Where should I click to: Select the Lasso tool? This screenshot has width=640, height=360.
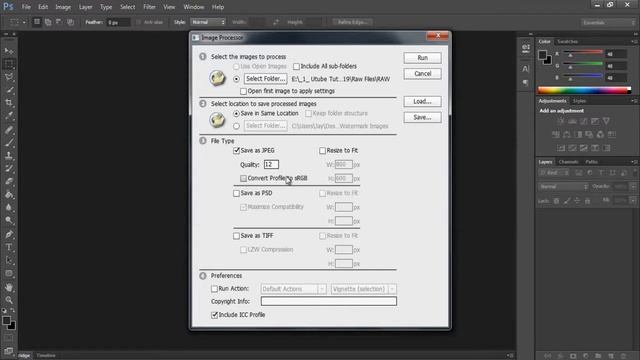click(x=9, y=77)
